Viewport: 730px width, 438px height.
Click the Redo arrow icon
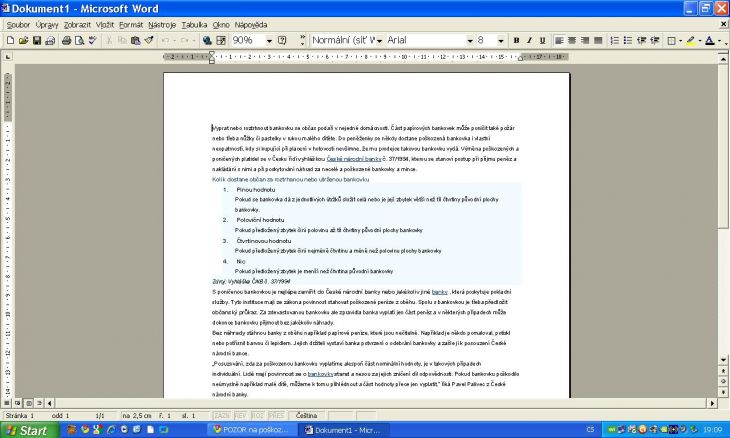(x=184, y=40)
